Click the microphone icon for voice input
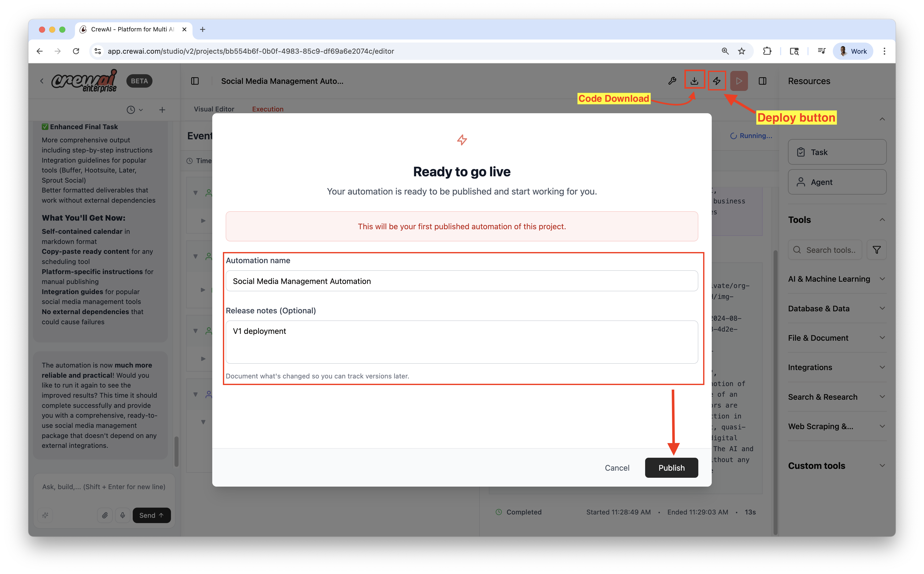The width and height of the screenshot is (924, 574). tap(123, 515)
